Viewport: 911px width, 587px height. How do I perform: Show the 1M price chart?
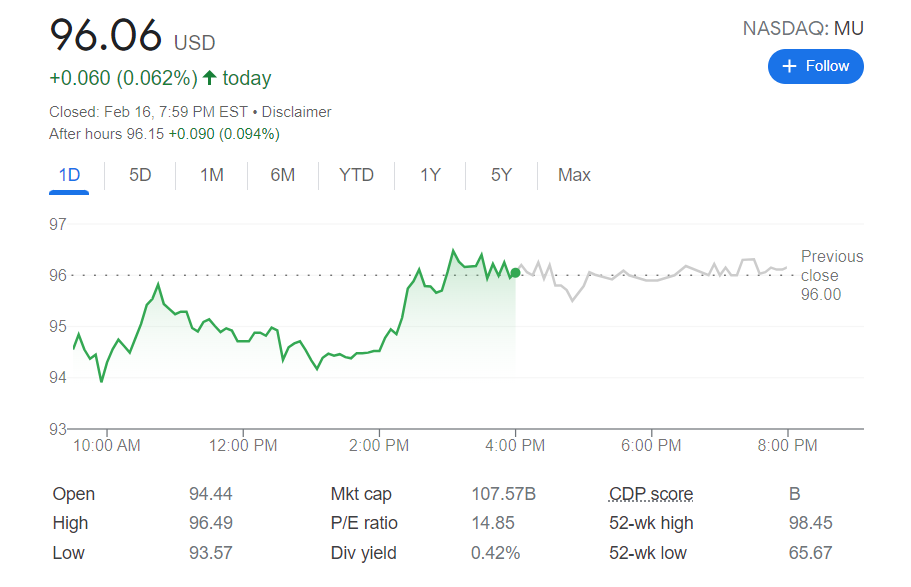coord(212,175)
